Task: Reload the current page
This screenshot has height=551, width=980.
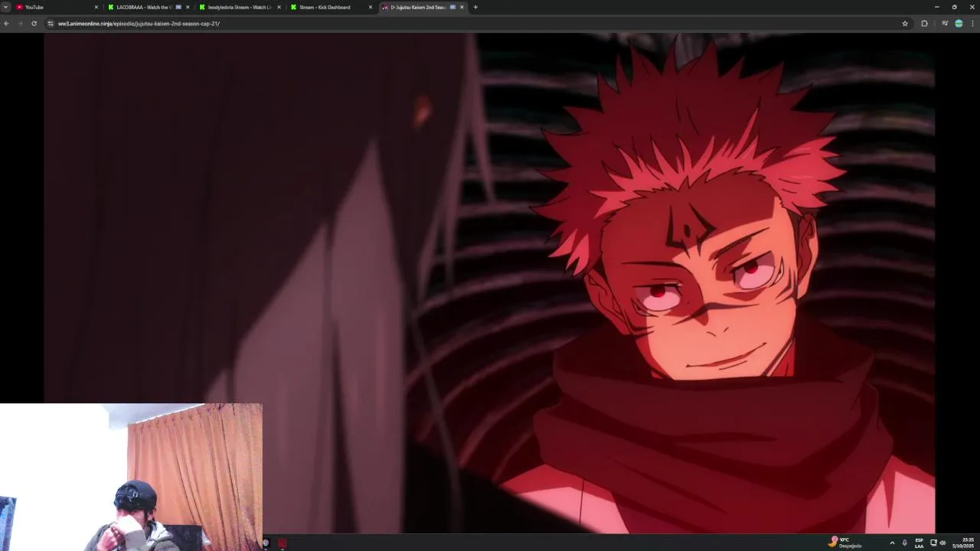Action: point(34,24)
